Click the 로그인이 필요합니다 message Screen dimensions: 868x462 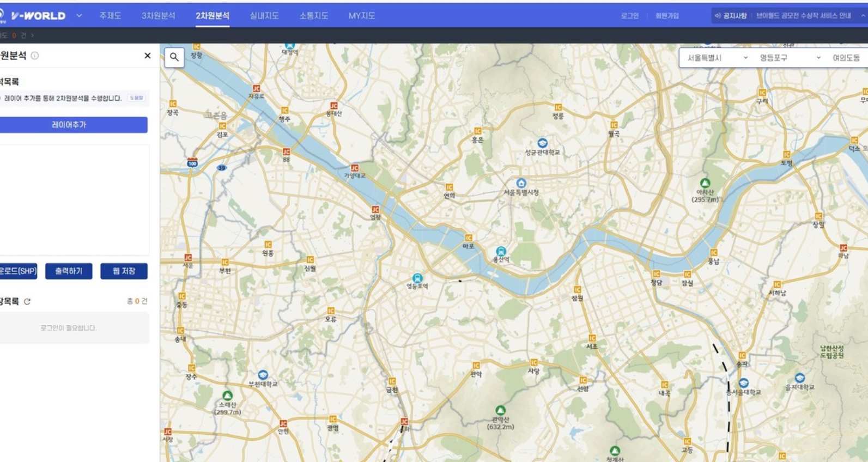tap(69, 328)
